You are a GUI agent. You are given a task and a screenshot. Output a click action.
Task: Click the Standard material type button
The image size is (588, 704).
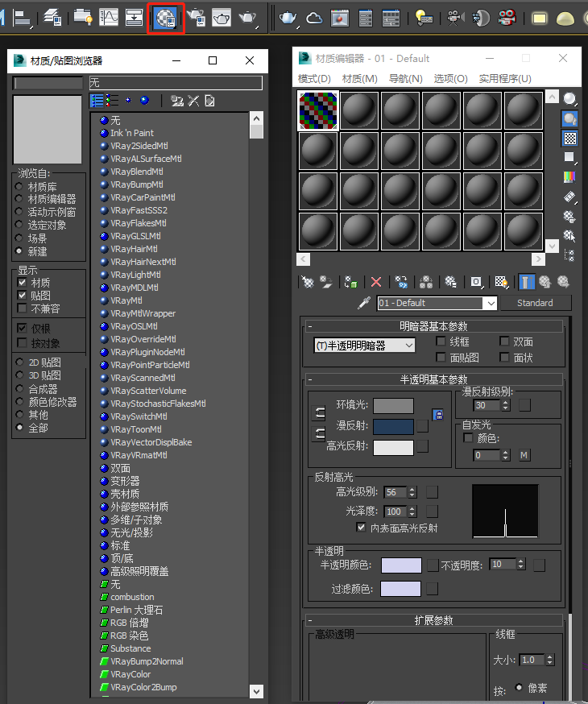coord(535,304)
